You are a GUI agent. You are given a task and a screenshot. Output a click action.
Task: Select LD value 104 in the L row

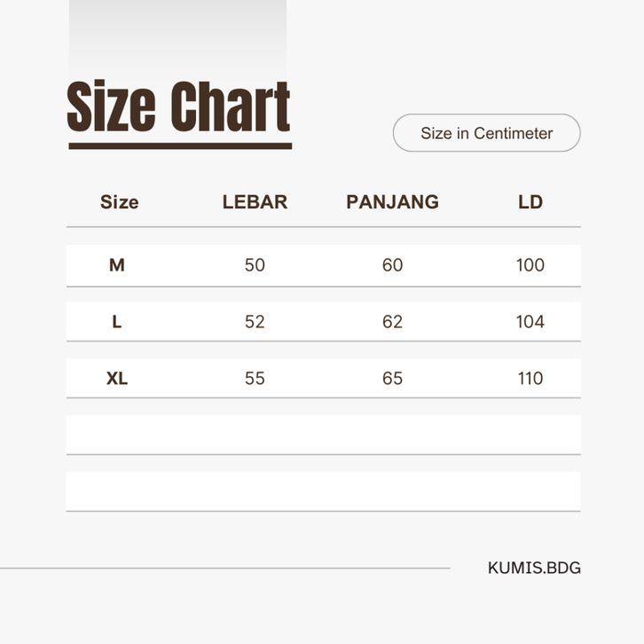pyautogui.click(x=530, y=322)
